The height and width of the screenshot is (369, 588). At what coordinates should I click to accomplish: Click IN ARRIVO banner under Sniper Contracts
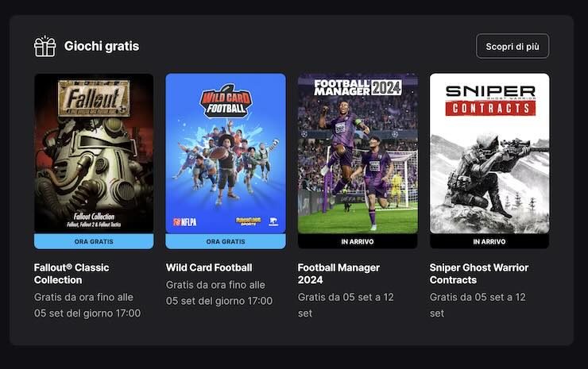coord(489,241)
